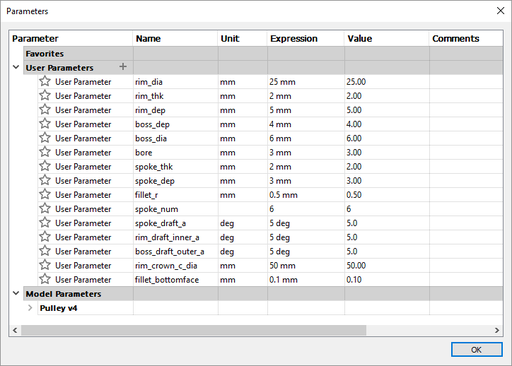Screen dimensions: 512x366
Task: Select the Pulley v4 tree item
Action: click(58, 308)
